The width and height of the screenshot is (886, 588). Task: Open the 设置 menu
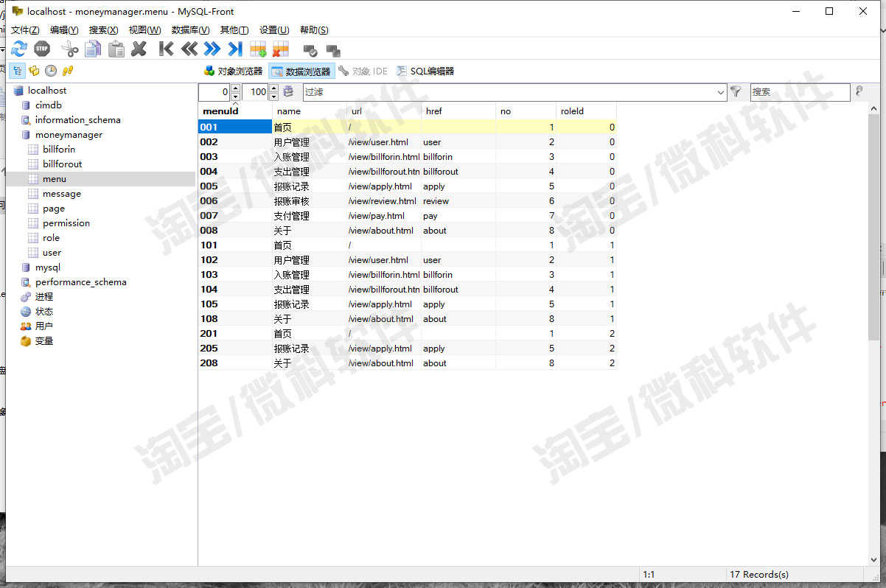click(x=274, y=29)
